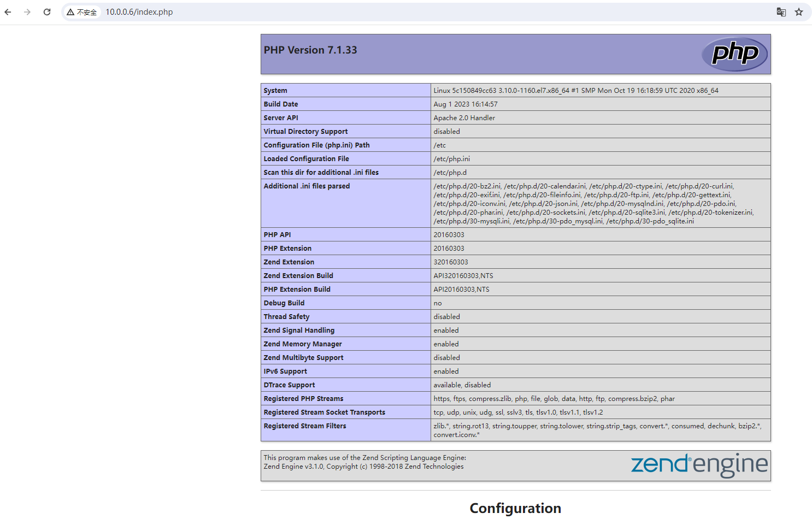Click the address bar URL 10.0.0.6/index.php
Screen dimensions: 812x519
pos(139,12)
